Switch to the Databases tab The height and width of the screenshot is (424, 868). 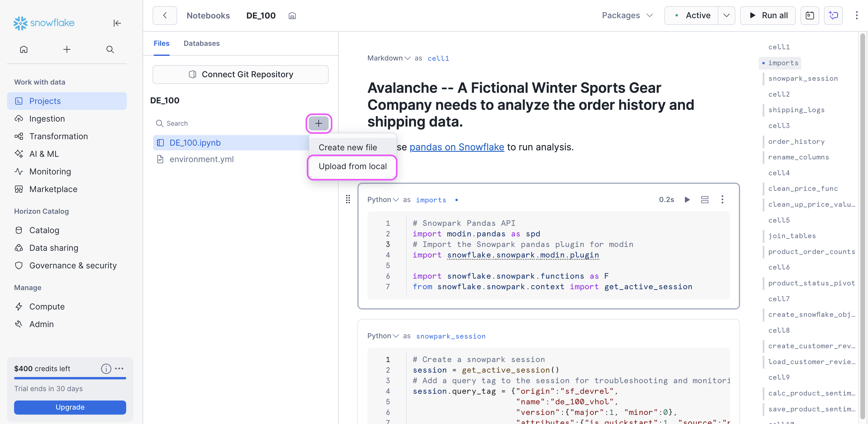[202, 43]
